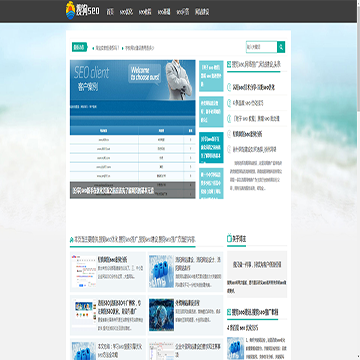
Task: Click the icon beside the third sidebar headline
Action: pyautogui.click(x=229, y=118)
